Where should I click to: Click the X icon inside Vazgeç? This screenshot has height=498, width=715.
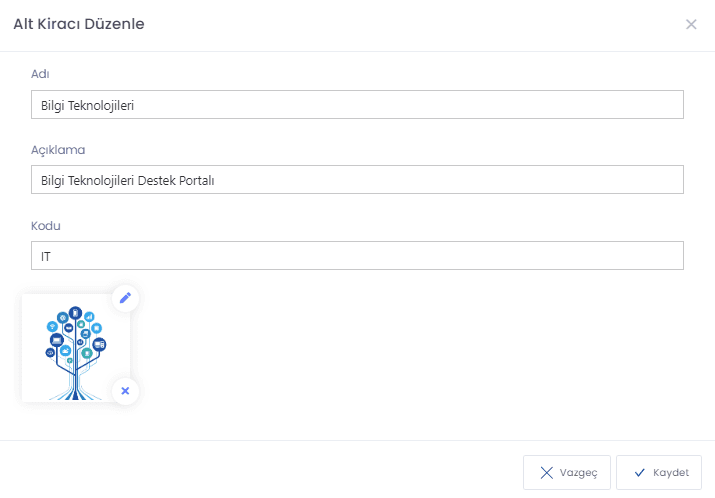(546, 472)
